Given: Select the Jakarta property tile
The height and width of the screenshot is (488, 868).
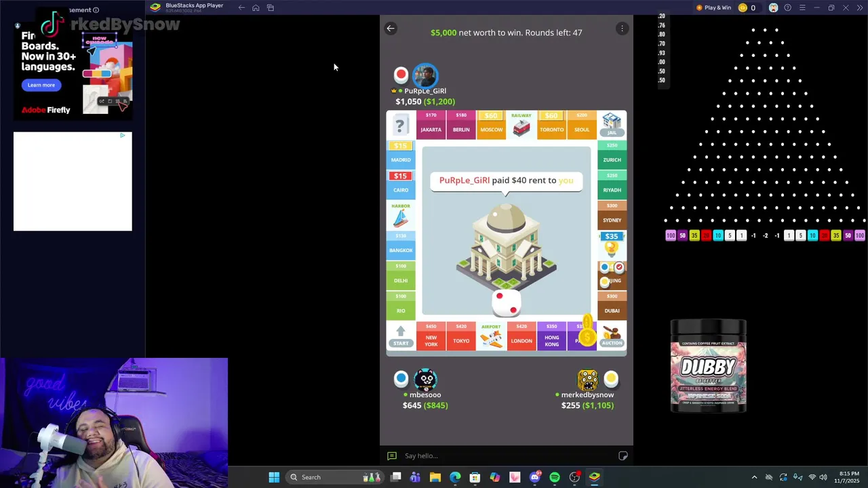Looking at the screenshot, I should (431, 125).
